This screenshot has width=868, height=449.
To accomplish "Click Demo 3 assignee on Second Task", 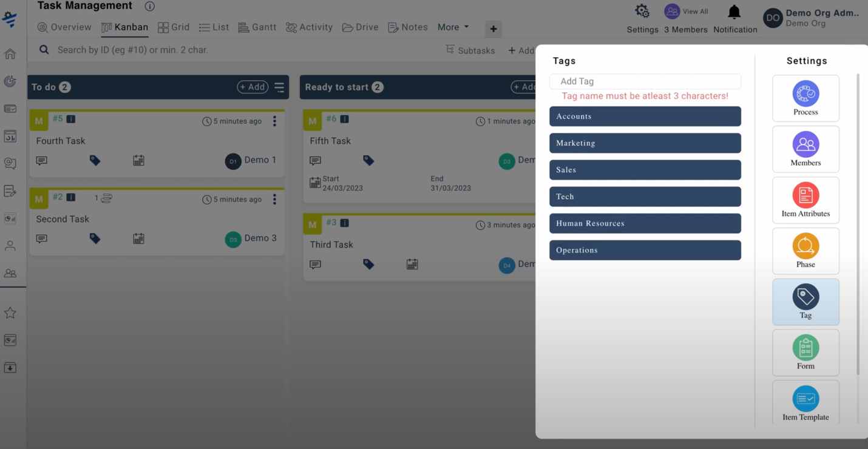I will pos(251,238).
